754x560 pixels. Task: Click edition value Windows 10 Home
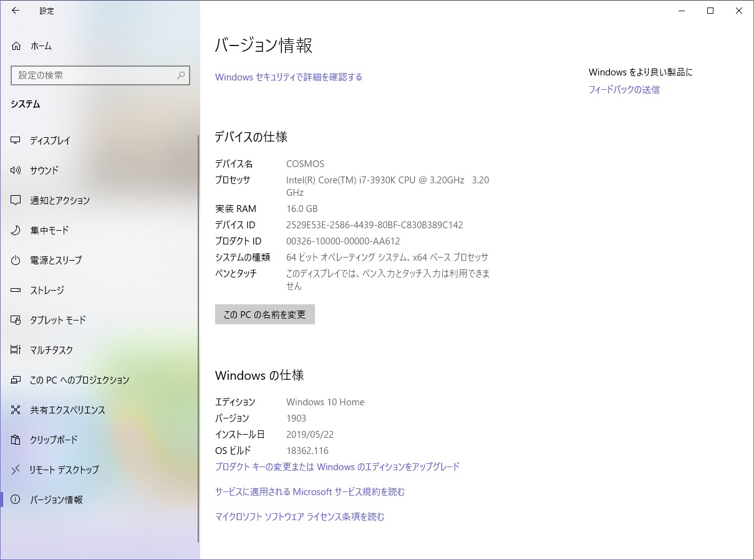(x=326, y=402)
